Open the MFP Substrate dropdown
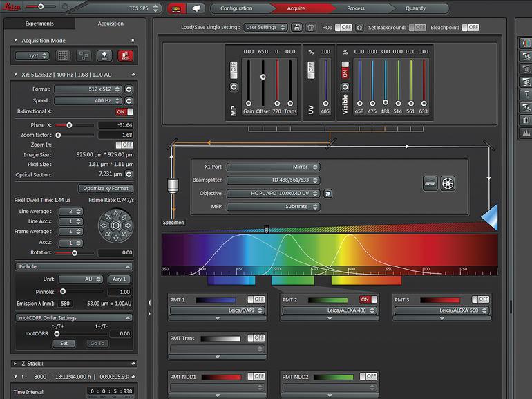 coord(274,207)
